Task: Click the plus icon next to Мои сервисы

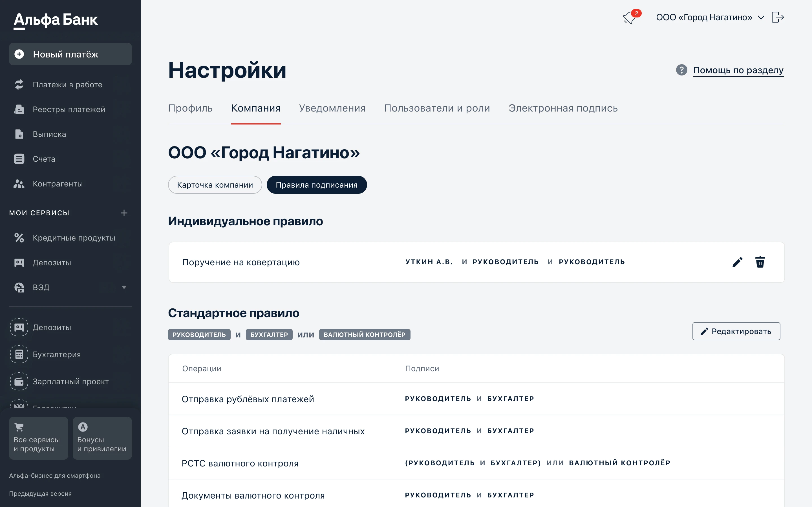Action: 124,213
